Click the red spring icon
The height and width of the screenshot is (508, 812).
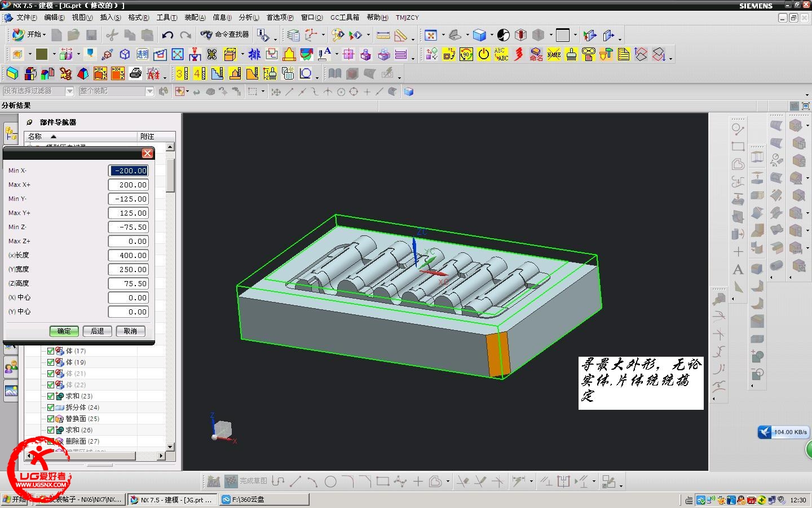(x=519, y=54)
